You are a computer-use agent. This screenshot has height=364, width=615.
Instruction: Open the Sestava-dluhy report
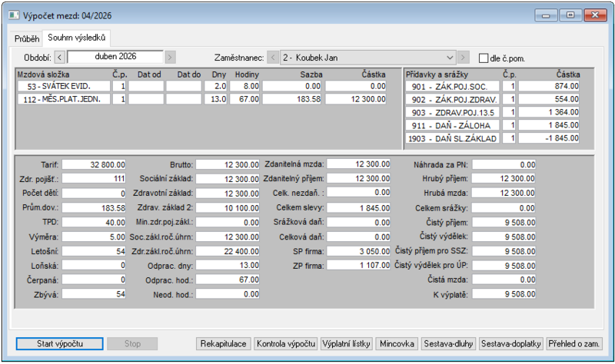pyautogui.click(x=448, y=343)
